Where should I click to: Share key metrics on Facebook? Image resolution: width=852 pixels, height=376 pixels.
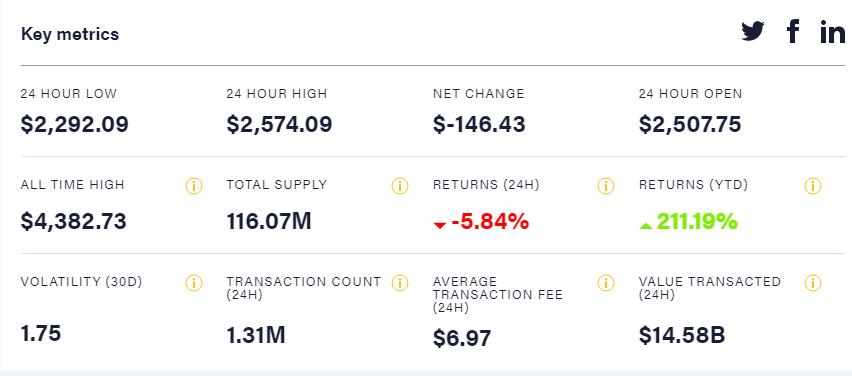pyautogui.click(x=793, y=31)
